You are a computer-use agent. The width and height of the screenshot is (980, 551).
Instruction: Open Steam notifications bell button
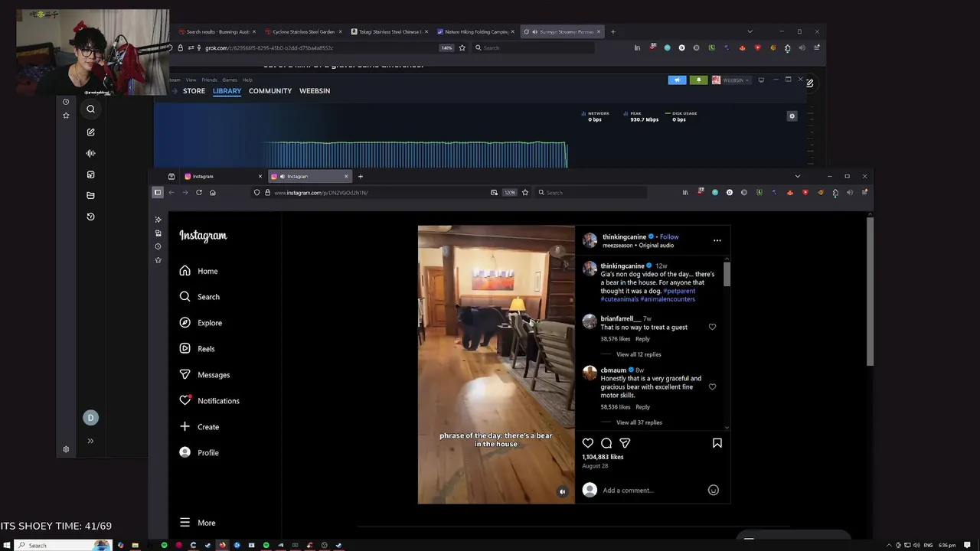click(698, 80)
